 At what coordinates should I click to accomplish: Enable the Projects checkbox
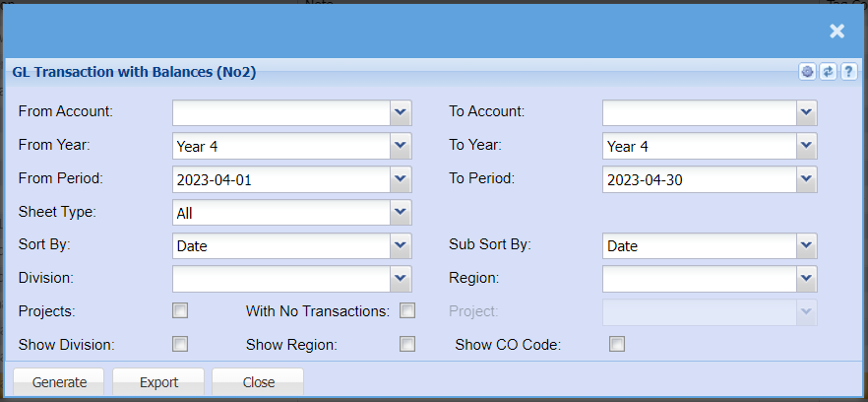coord(180,311)
